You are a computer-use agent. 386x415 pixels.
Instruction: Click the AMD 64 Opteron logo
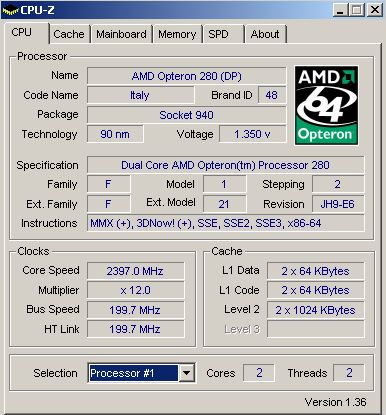[x=326, y=105]
